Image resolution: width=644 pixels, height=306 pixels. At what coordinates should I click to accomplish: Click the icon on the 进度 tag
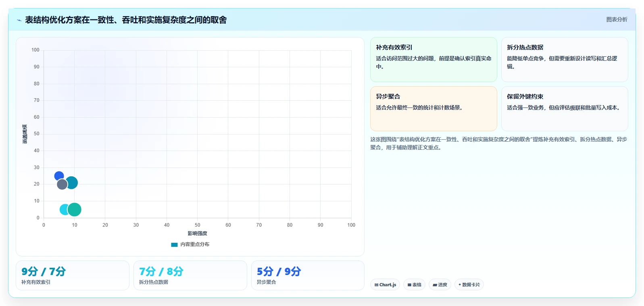[x=435, y=285]
